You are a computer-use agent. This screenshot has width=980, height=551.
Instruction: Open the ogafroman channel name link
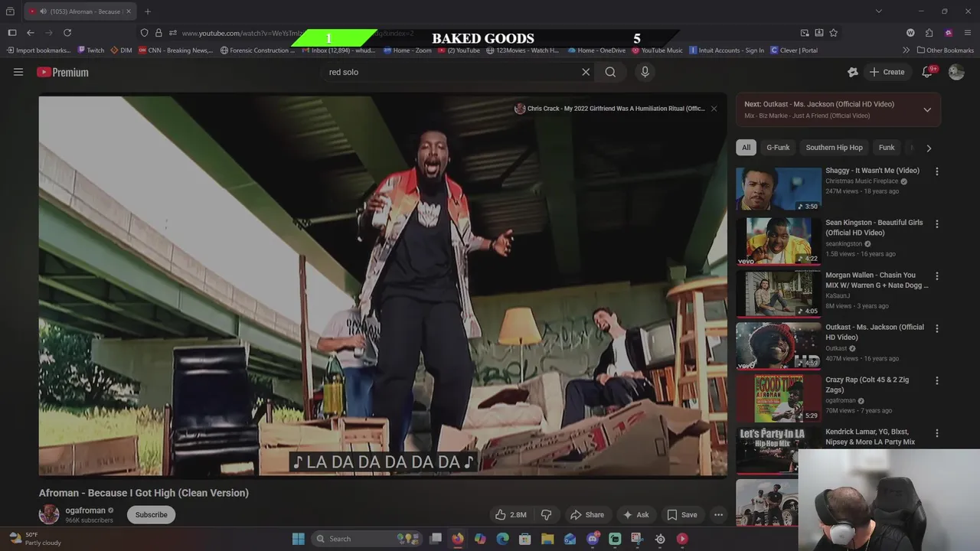[x=85, y=510]
